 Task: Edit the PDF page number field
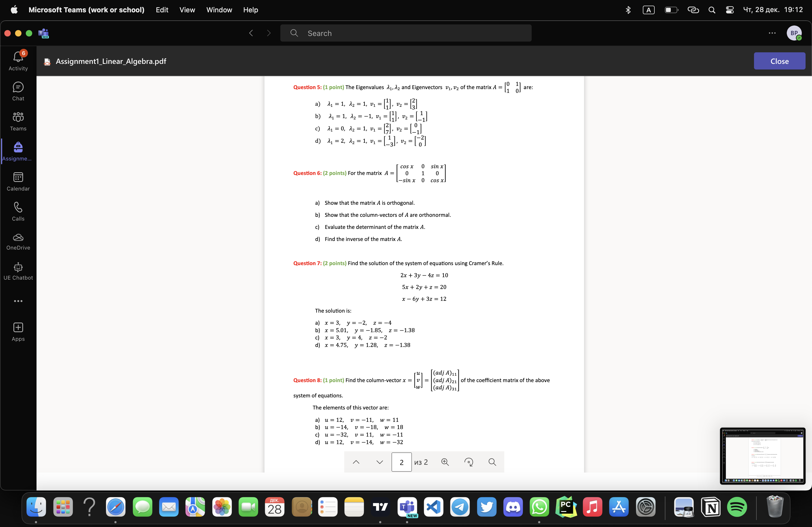pos(401,462)
